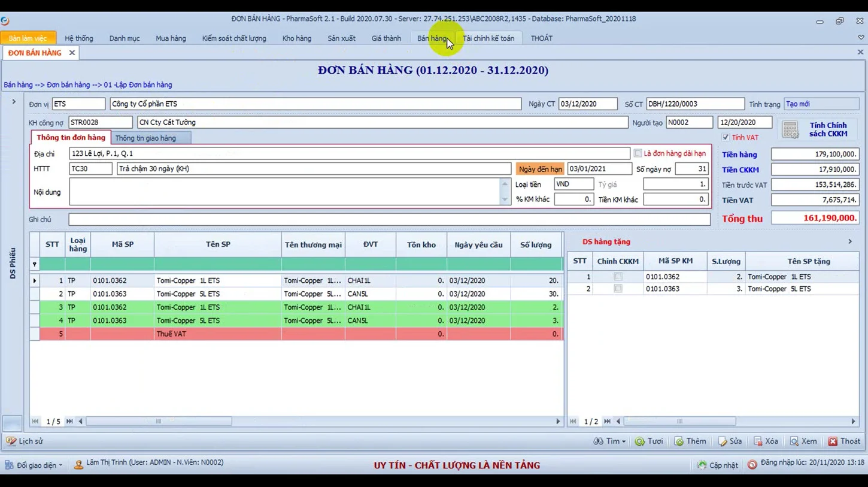The image size is (868, 487).
Task: Click the Tìm search binoculars icon
Action: 598,441
